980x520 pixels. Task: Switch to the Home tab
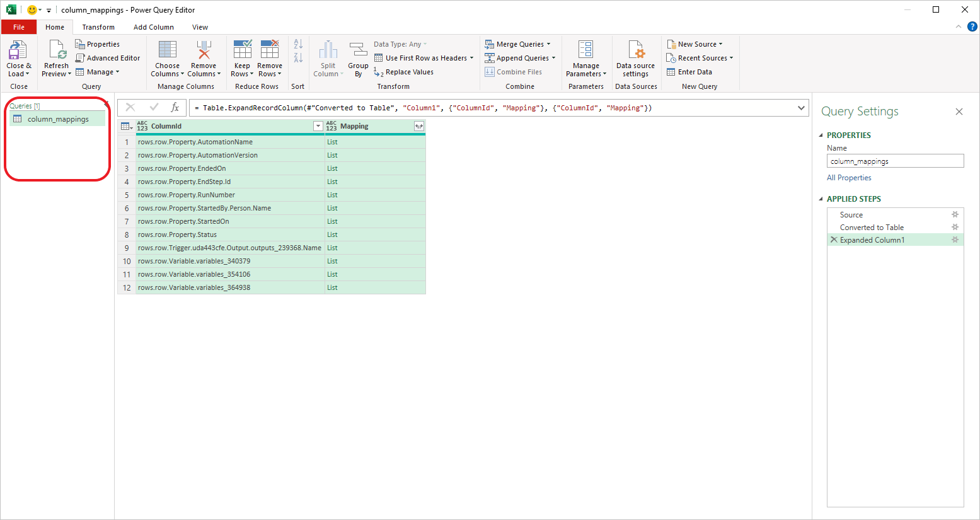coord(55,27)
